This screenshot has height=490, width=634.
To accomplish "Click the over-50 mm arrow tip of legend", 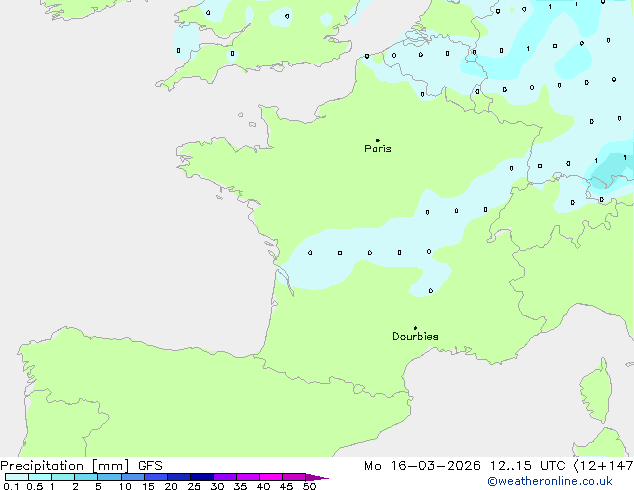I will 317,477.
